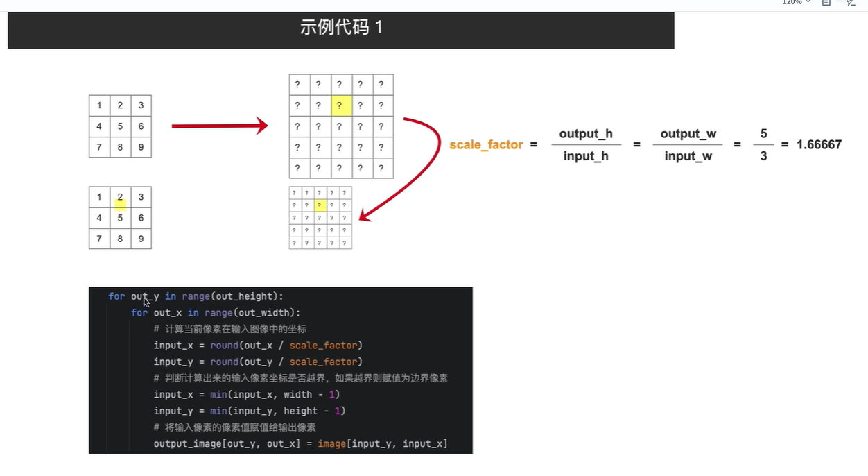Click comment '# 计算当前像素在输入图像中的坐标'
Image resolution: width=868 pixels, height=476 pixels.
[x=230, y=329]
